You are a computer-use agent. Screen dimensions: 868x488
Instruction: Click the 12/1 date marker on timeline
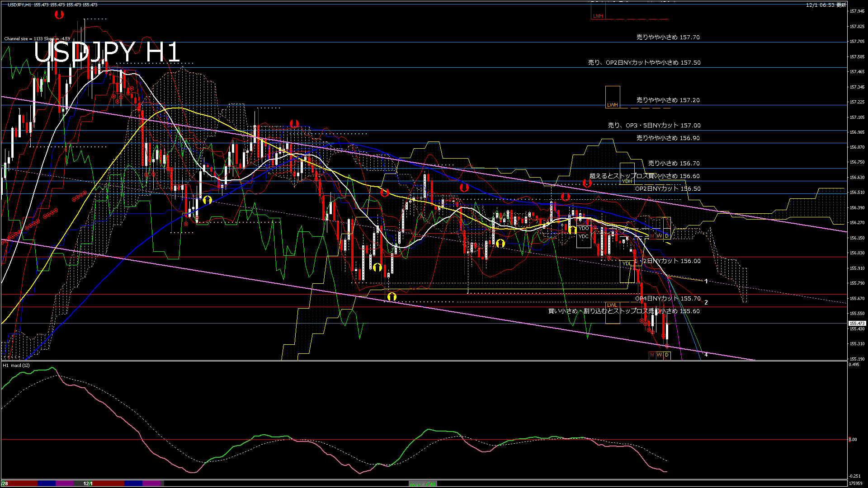tap(88, 483)
